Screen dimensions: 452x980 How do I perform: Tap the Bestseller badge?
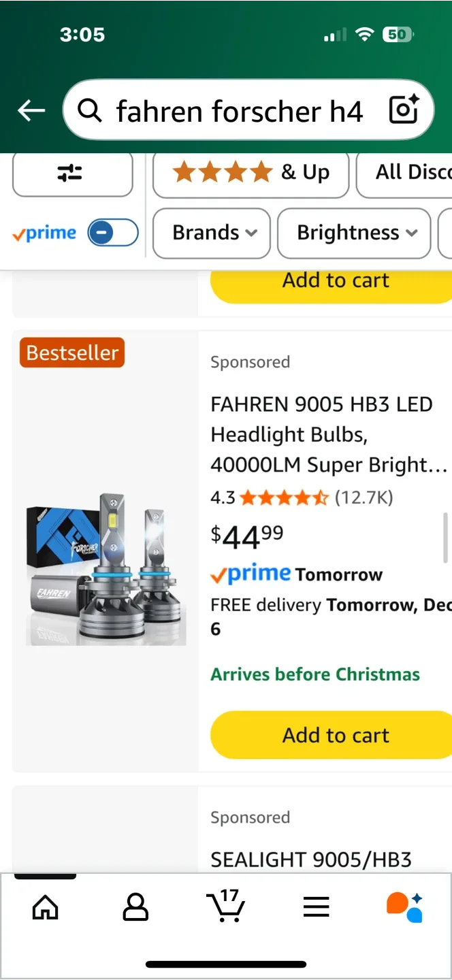[x=71, y=353]
